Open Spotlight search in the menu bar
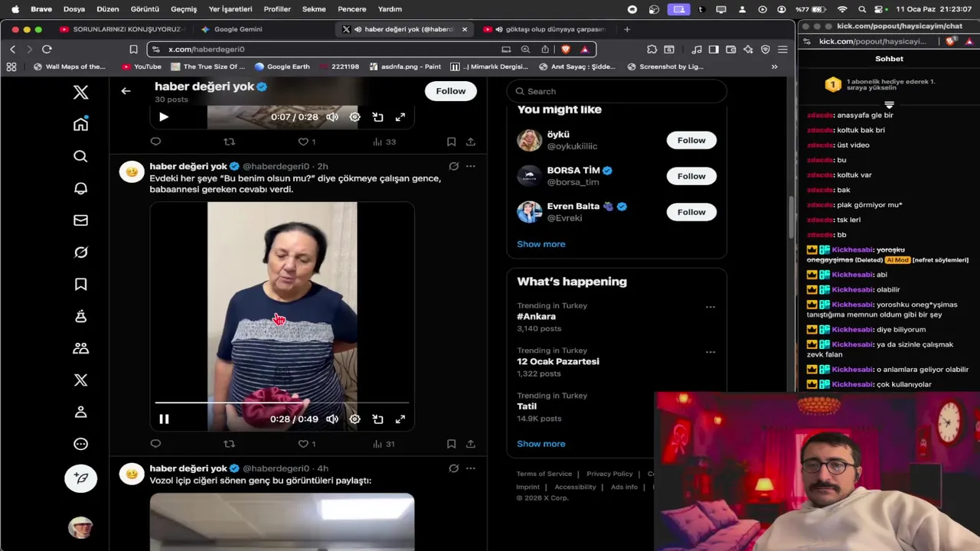The image size is (980, 551). tap(862, 9)
